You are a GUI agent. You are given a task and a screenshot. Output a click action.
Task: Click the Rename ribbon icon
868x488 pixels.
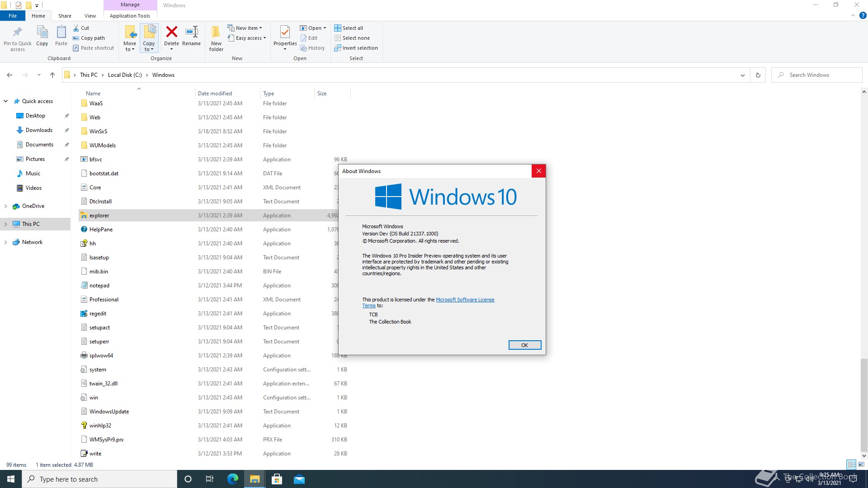click(192, 36)
